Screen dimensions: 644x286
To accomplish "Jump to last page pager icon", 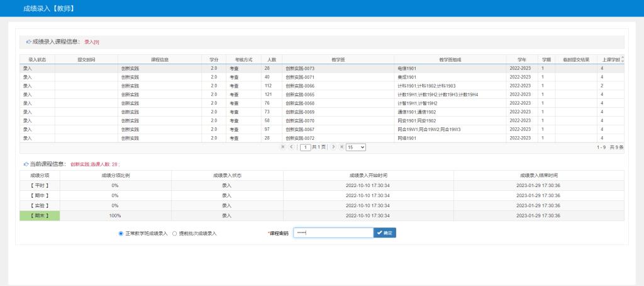I will click(341, 147).
